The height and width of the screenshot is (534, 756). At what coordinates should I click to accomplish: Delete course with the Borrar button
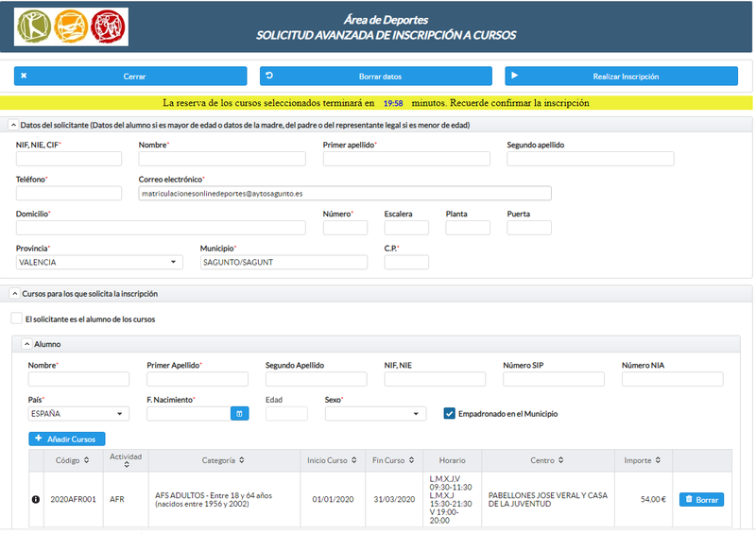tap(701, 499)
